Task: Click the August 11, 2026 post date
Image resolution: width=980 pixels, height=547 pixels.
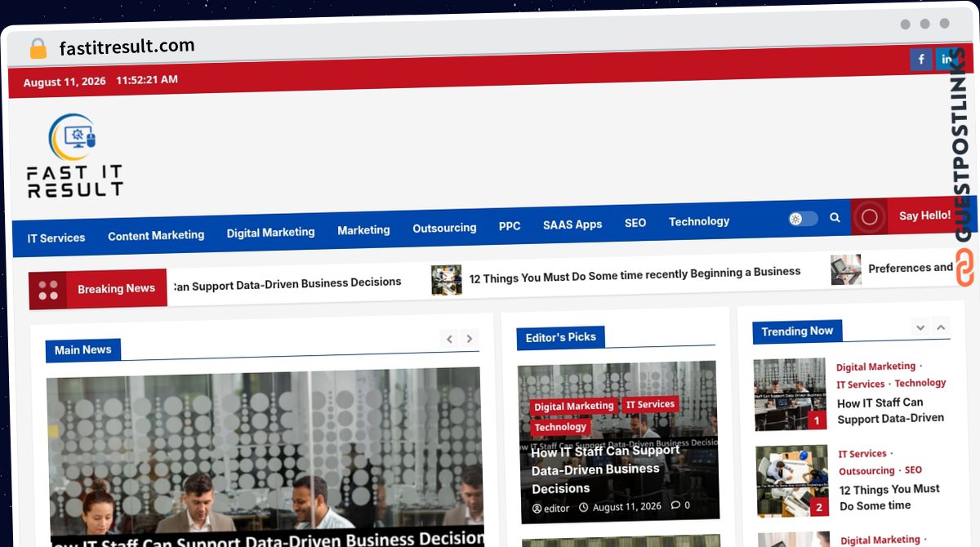Action: (x=621, y=507)
